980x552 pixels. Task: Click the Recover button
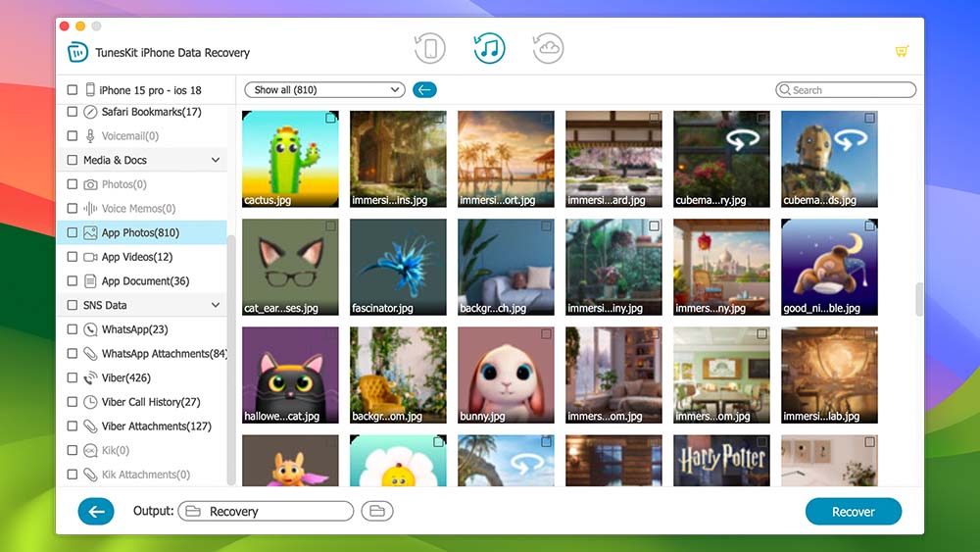(854, 512)
